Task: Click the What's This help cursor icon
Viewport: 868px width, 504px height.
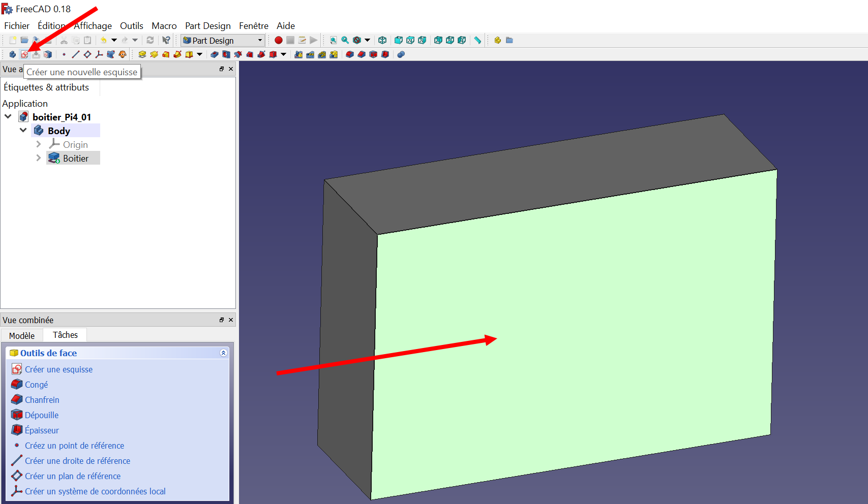Action: 166,40
